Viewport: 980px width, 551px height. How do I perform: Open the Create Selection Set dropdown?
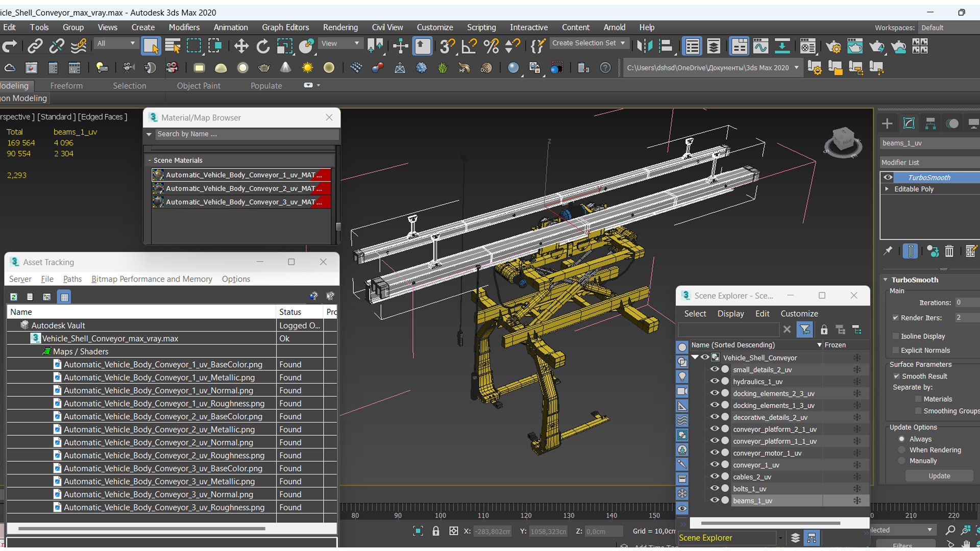(589, 43)
